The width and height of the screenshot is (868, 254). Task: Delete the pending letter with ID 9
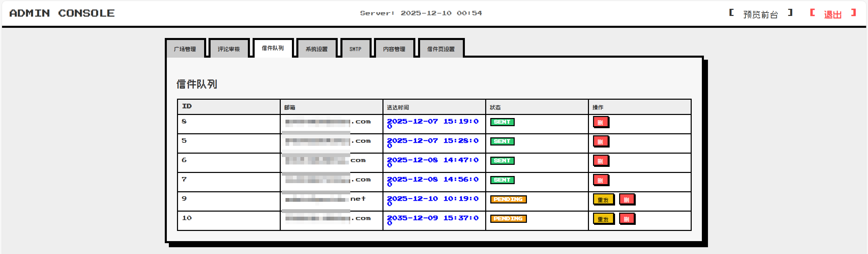pyautogui.click(x=627, y=199)
